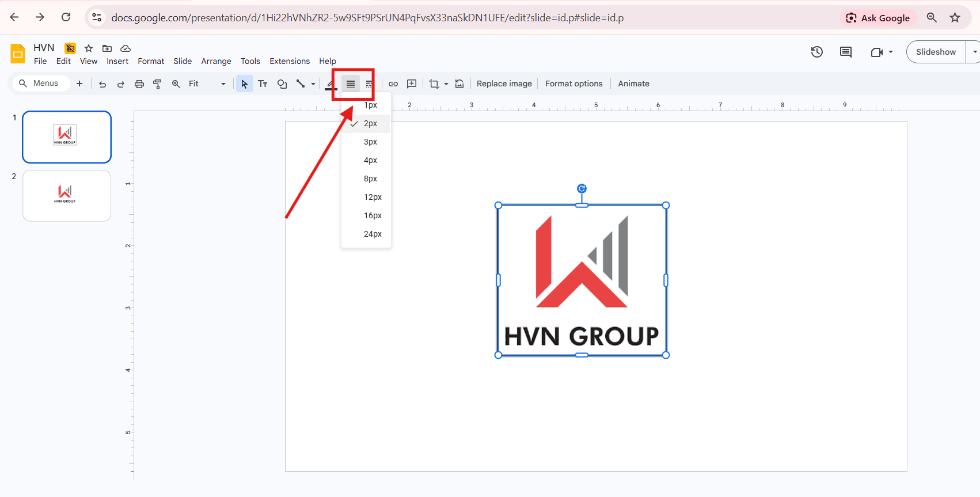Screen dimensions: 980x497
Task: Open the Format menu
Action: (151, 61)
